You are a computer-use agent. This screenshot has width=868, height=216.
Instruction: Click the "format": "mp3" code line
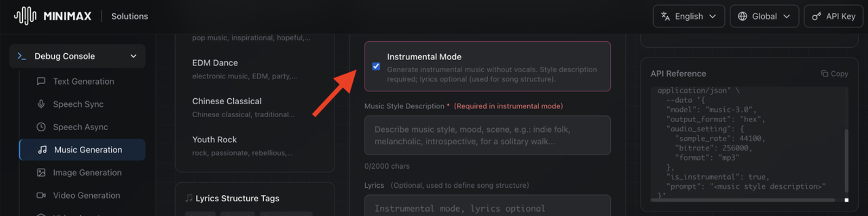(707, 158)
